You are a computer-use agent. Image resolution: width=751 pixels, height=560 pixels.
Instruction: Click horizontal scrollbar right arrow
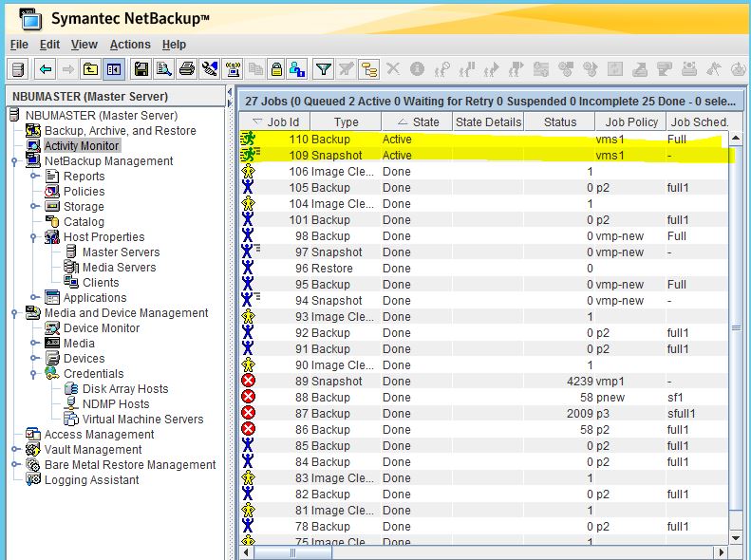pyautogui.click(x=722, y=552)
